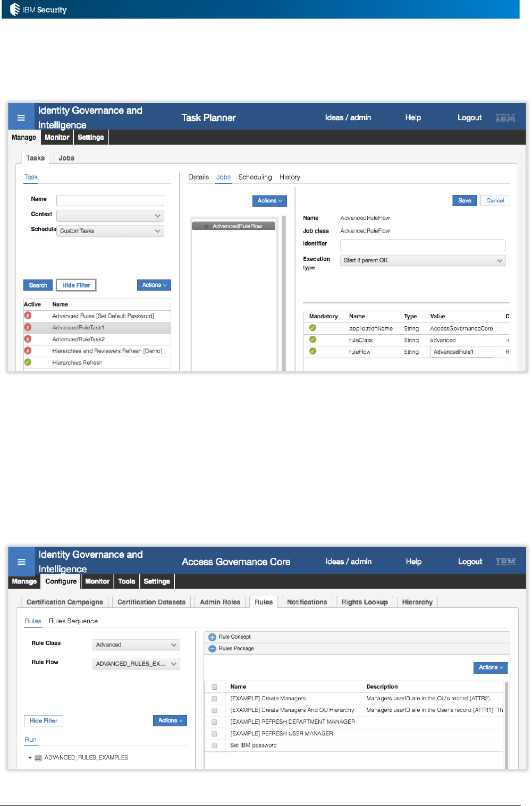Open the Scheduling sub-tab
This screenshot has height=806, width=532.
[x=255, y=177]
